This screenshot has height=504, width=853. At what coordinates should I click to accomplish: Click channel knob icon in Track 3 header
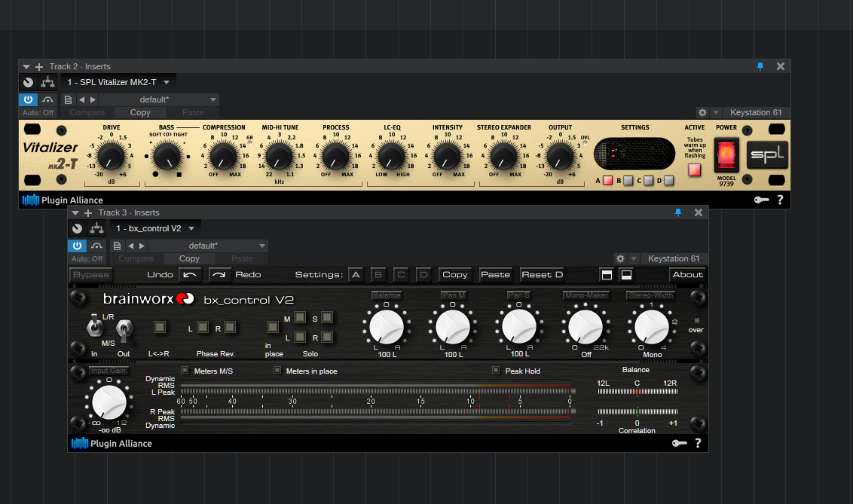coord(78,228)
